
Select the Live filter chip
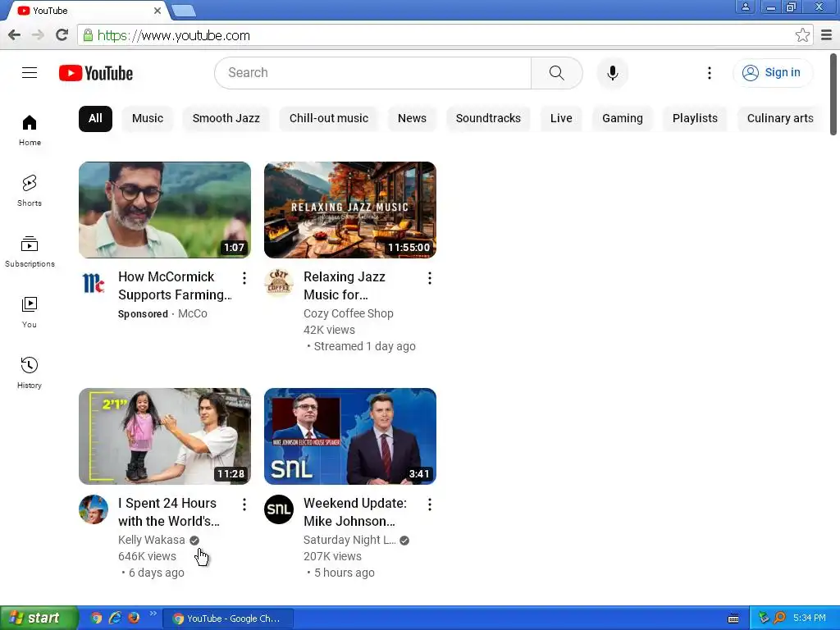(x=561, y=118)
